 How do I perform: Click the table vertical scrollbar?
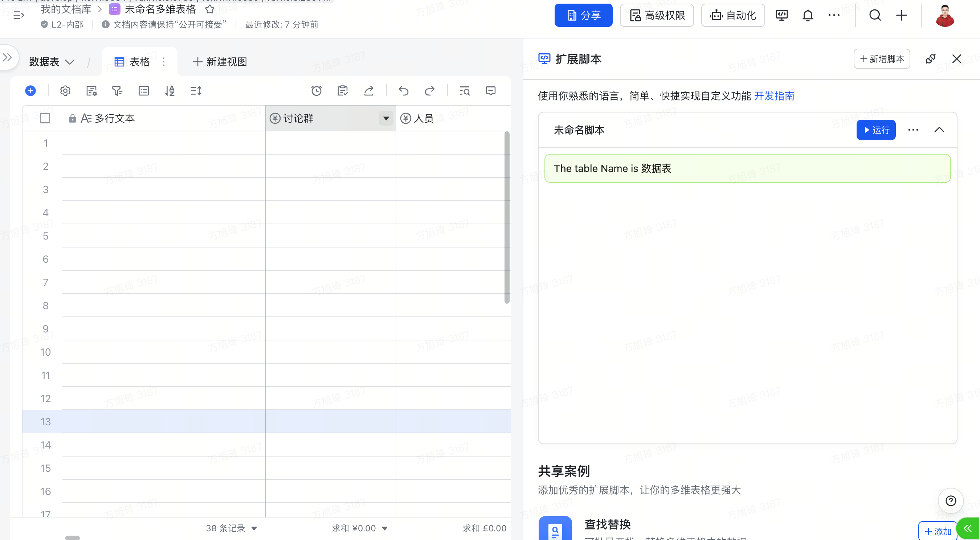[507, 217]
